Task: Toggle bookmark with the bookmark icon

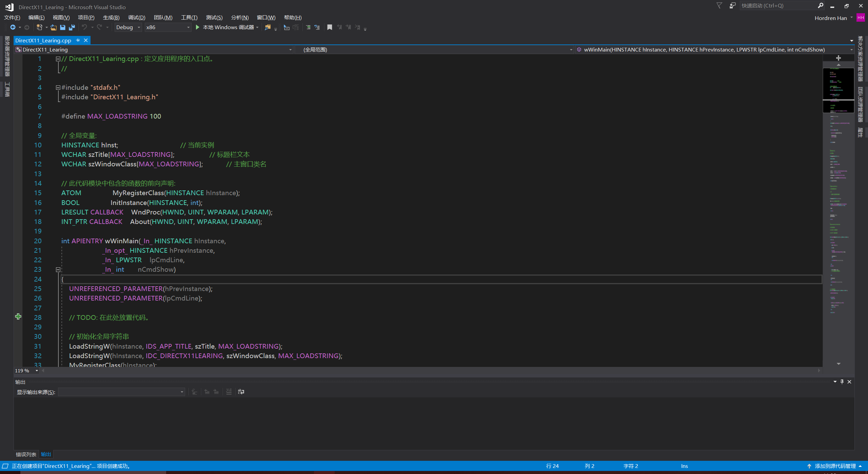Action: [x=330, y=27]
